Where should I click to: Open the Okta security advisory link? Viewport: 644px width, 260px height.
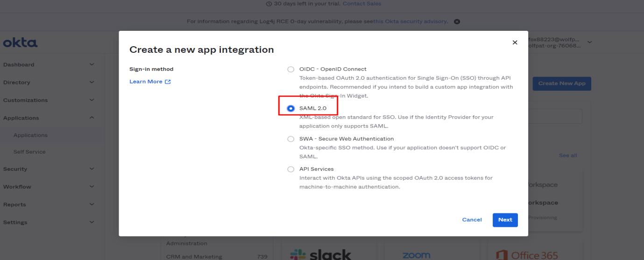410,21
